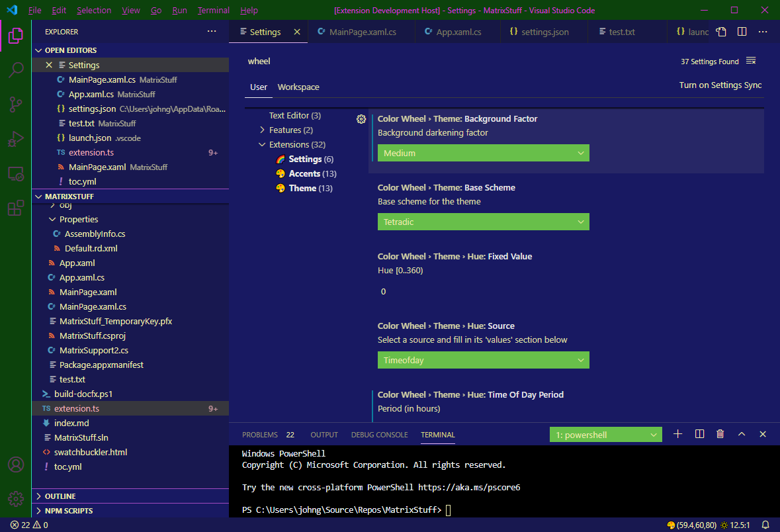Screen dimensions: 780x532
Task: Open the Search view in activity bar
Action: click(15, 70)
